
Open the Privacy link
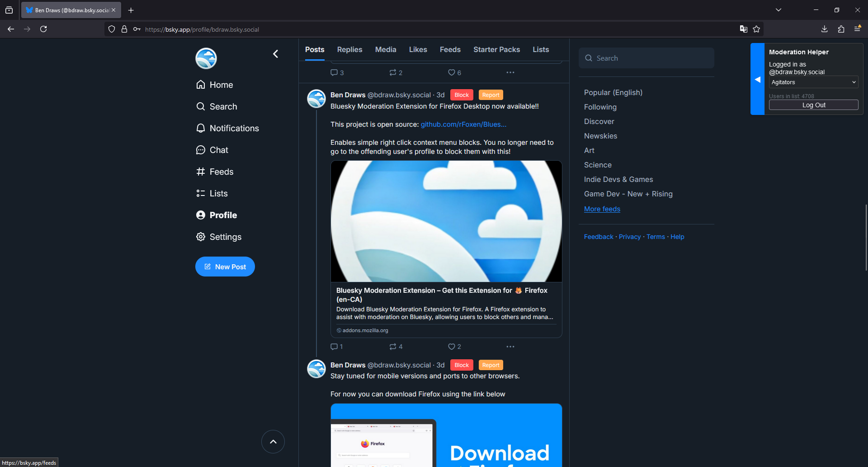pos(630,237)
